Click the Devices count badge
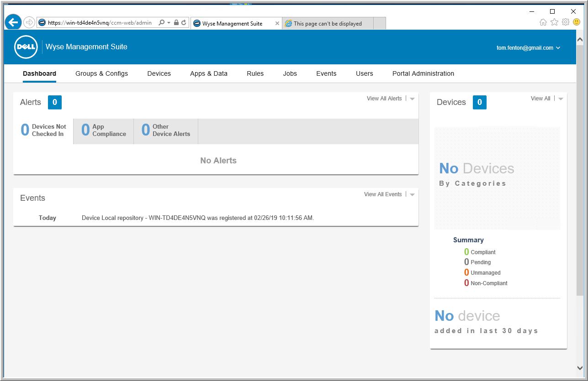 click(x=480, y=102)
